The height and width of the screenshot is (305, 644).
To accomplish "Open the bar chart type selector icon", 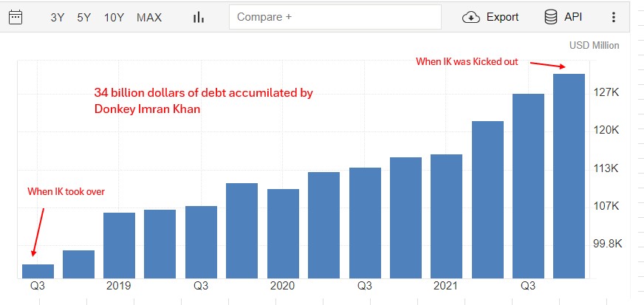I will (199, 17).
